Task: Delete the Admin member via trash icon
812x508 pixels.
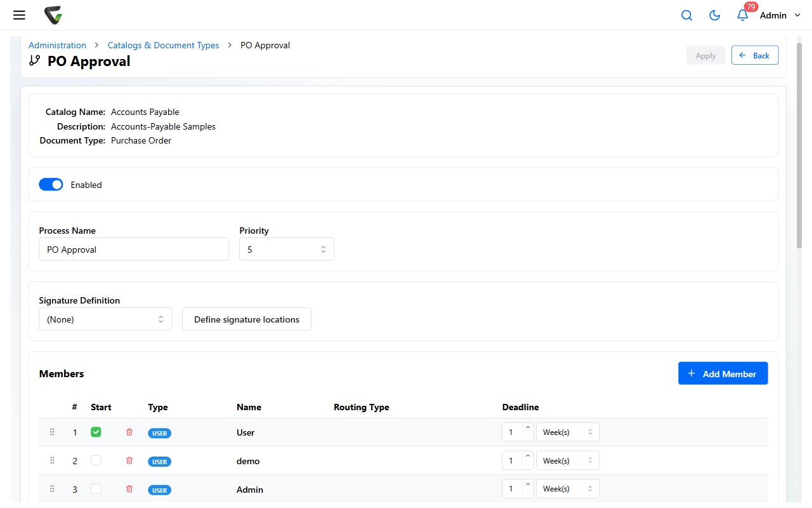Action: tap(129, 489)
